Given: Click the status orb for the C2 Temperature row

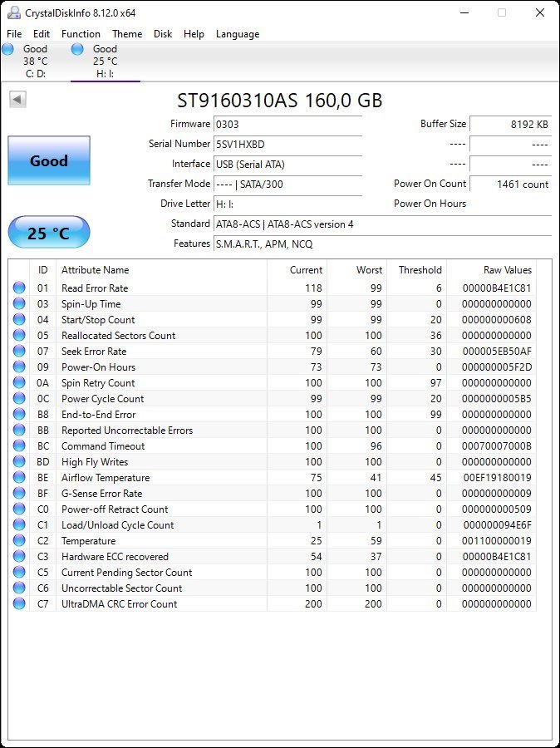Looking at the screenshot, I should (x=19, y=540).
